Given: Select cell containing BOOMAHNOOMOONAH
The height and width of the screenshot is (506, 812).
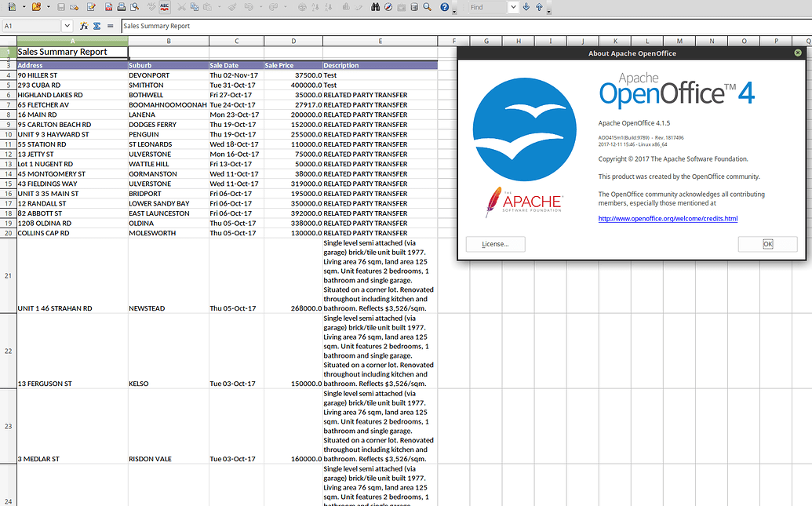Looking at the screenshot, I should tap(169, 104).
